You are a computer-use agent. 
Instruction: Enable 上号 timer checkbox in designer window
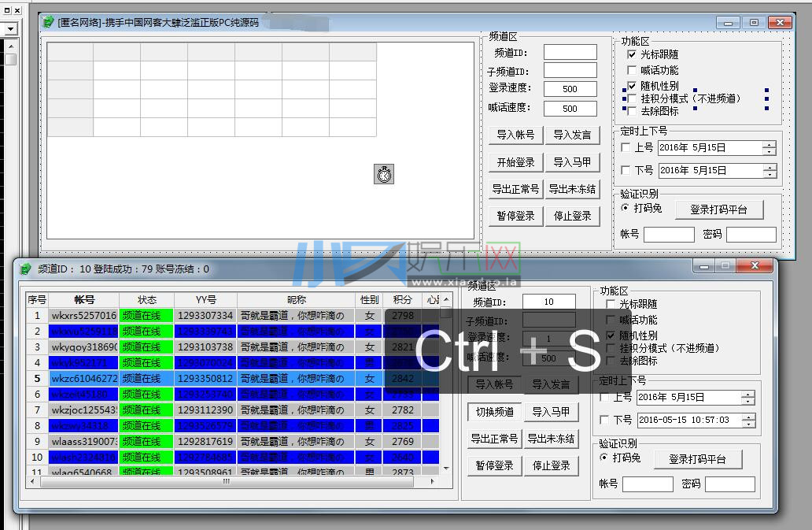coord(626,147)
